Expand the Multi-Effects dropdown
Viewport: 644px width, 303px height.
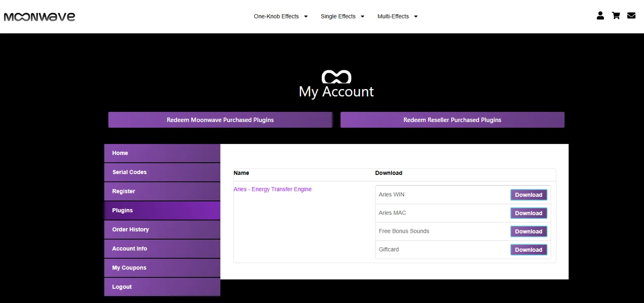(398, 16)
